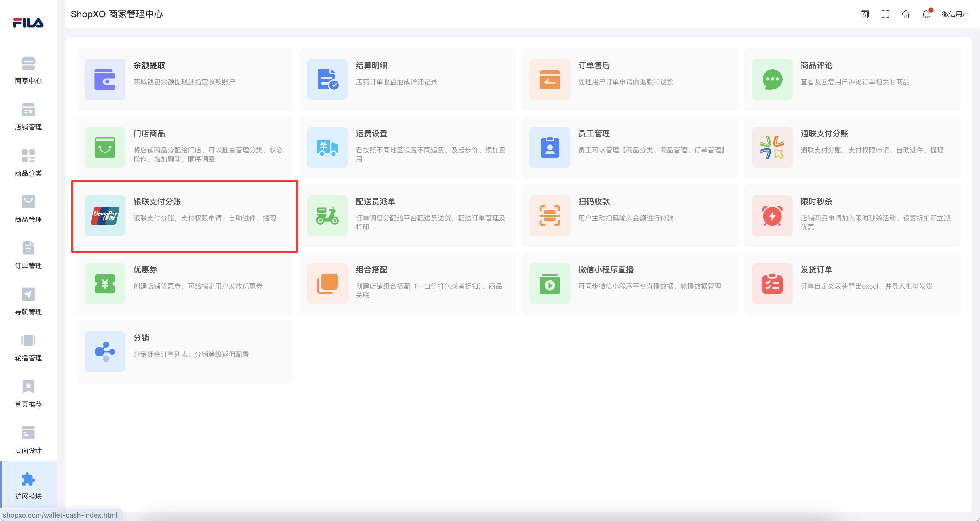980x521 pixels.
Task: Toggle fullscreen mode icon
Action: click(x=885, y=14)
